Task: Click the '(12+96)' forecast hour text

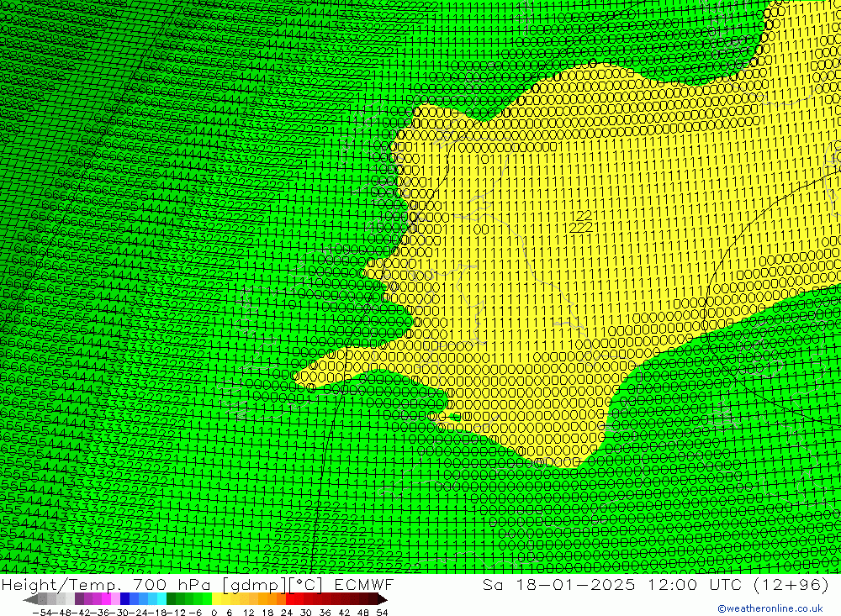Action: pos(791,584)
